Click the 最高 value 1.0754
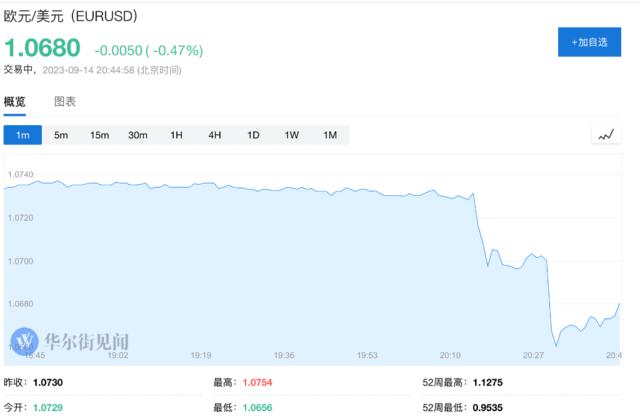 click(257, 382)
